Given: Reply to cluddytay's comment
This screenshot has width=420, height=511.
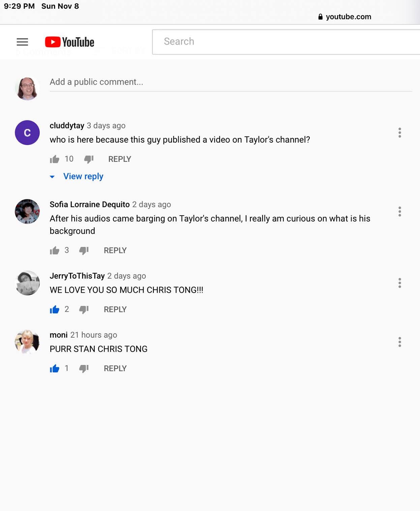Looking at the screenshot, I should pyautogui.click(x=119, y=159).
